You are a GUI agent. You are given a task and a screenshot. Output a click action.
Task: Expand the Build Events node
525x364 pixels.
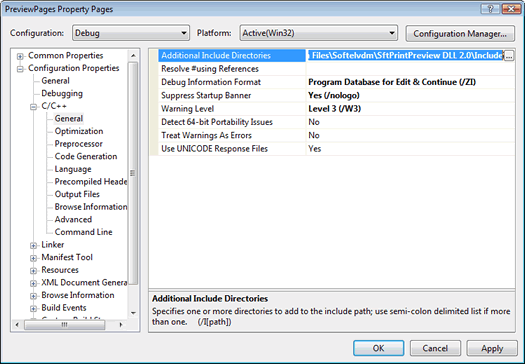(x=33, y=308)
